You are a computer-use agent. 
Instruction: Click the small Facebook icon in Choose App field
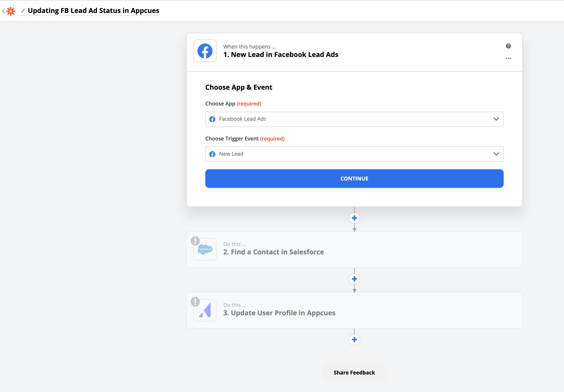click(212, 119)
